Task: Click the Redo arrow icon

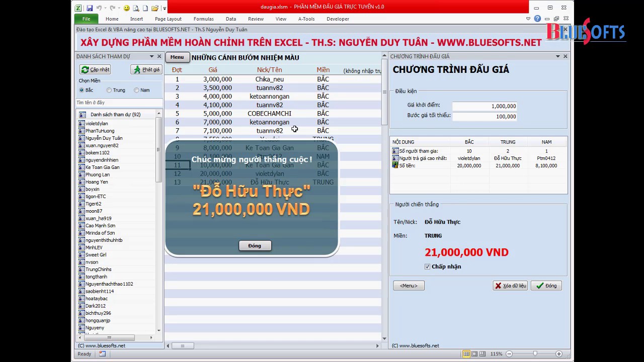Action: [x=112, y=8]
